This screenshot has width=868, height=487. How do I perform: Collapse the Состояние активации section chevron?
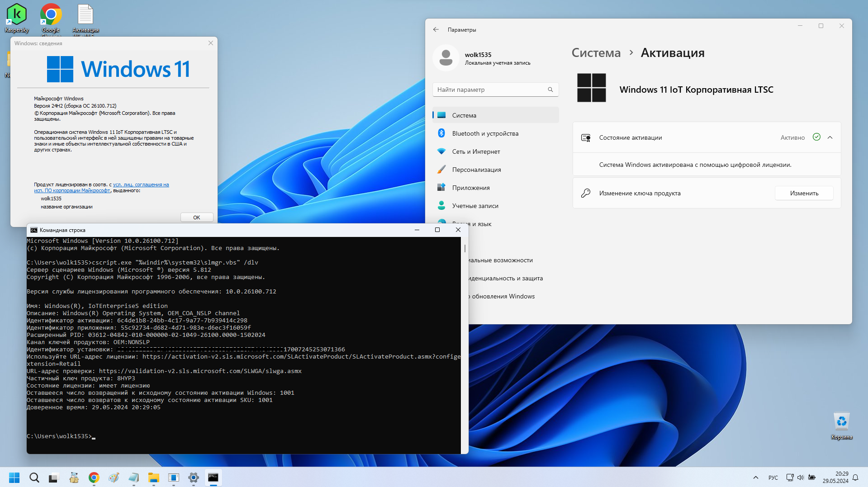pyautogui.click(x=830, y=137)
